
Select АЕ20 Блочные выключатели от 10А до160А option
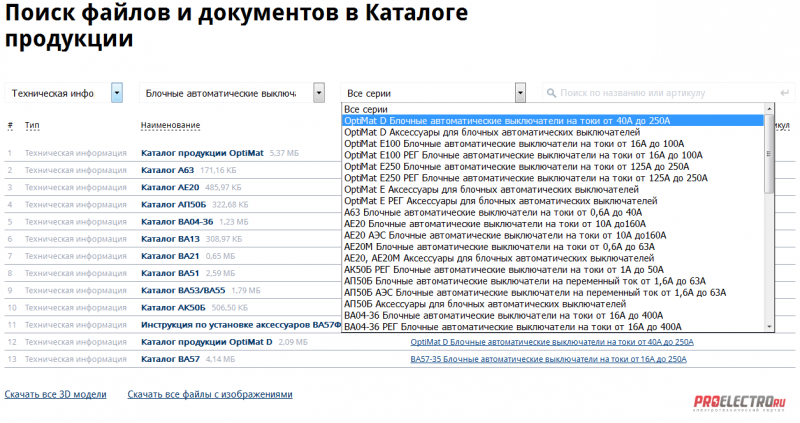(x=553, y=224)
